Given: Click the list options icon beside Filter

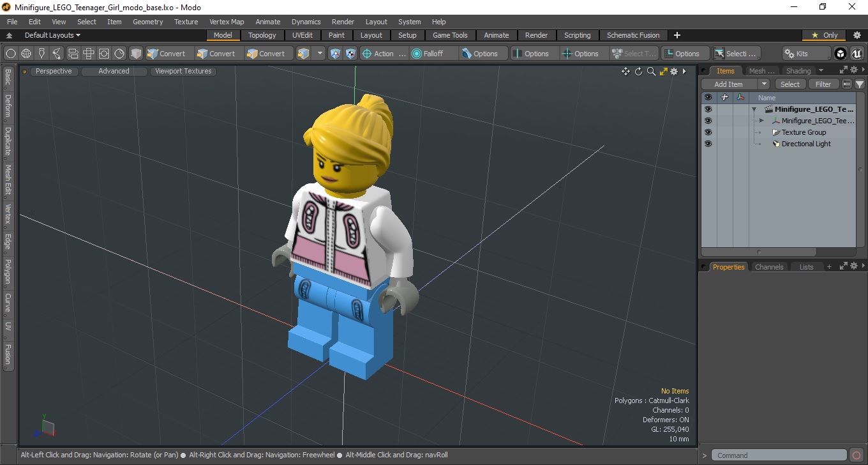Looking at the screenshot, I should point(847,84).
